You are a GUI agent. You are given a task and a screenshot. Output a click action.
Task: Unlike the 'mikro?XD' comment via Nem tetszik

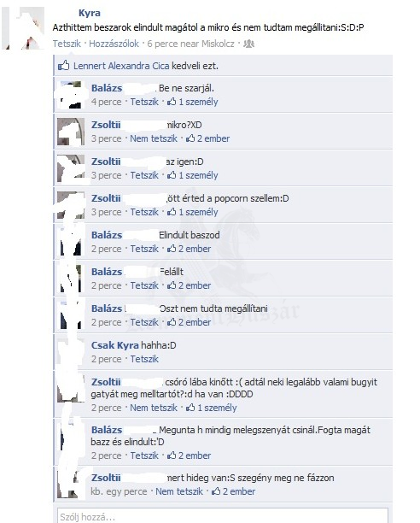click(x=154, y=138)
